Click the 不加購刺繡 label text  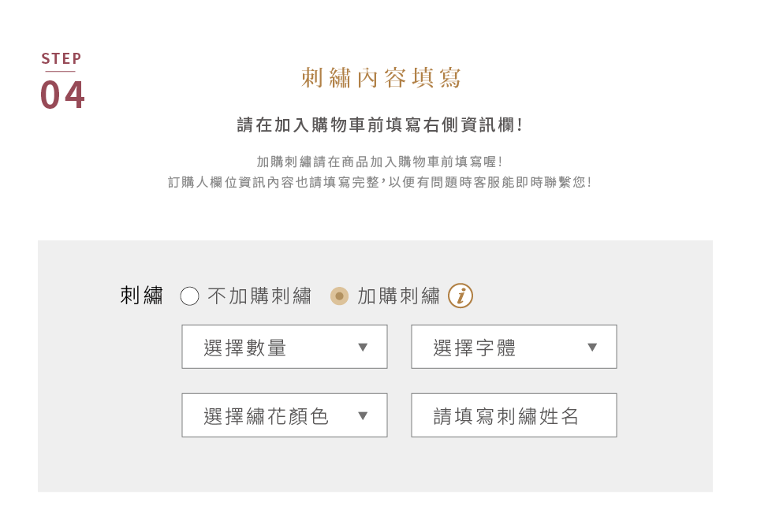[259, 296]
